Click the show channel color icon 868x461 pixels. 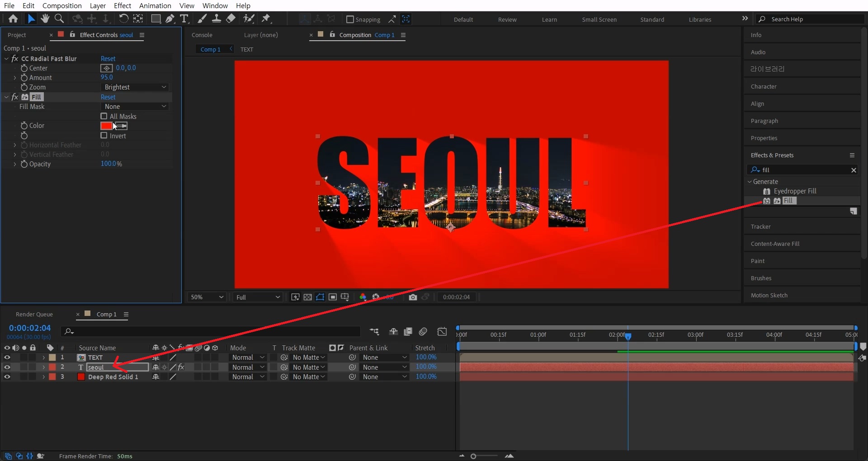[363, 297]
